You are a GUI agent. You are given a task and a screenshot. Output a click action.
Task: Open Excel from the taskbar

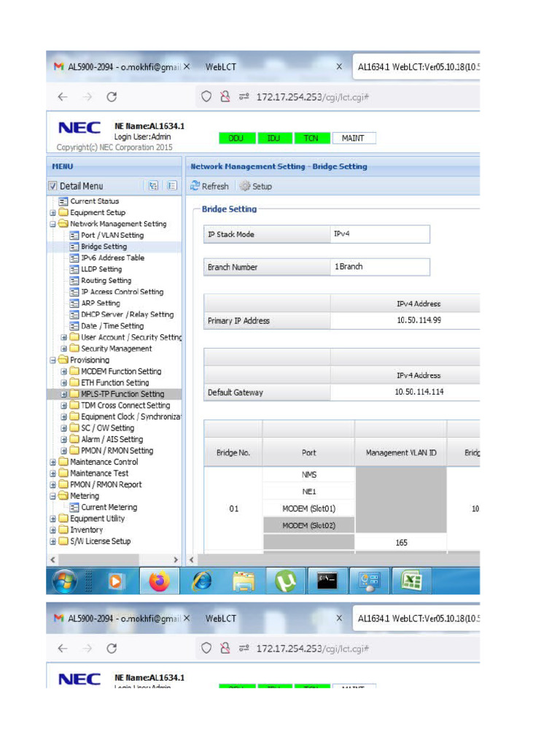coord(413,581)
